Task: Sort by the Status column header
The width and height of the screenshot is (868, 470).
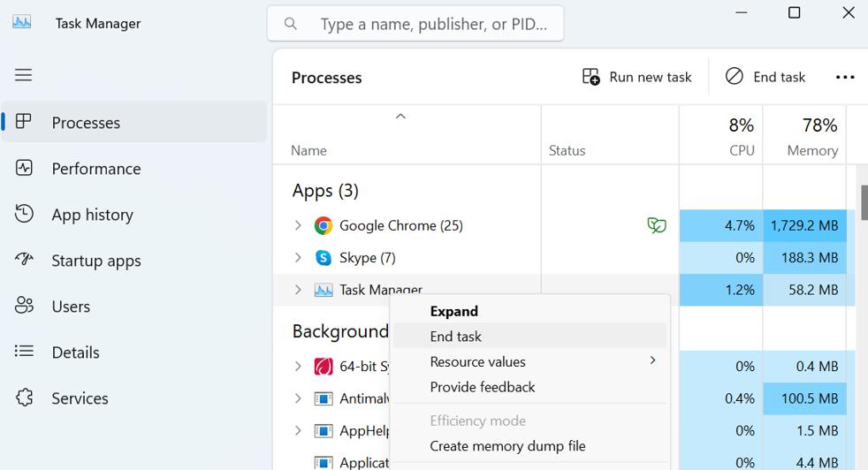Action: pos(610,134)
